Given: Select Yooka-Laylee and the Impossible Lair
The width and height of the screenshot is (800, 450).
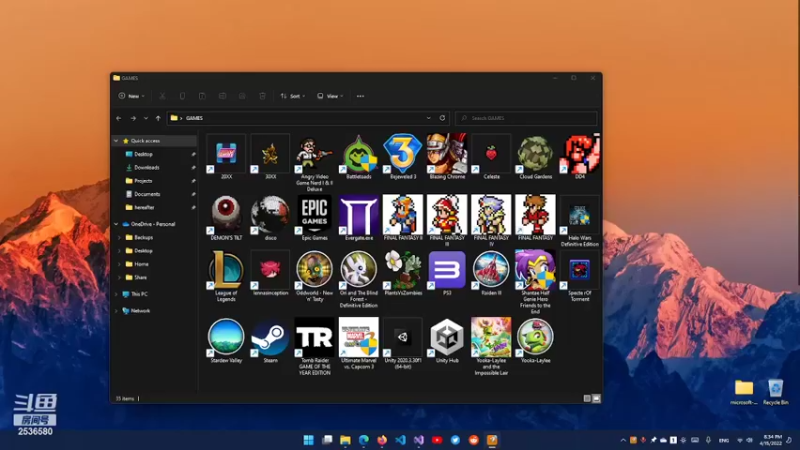Looking at the screenshot, I should coord(491,346).
